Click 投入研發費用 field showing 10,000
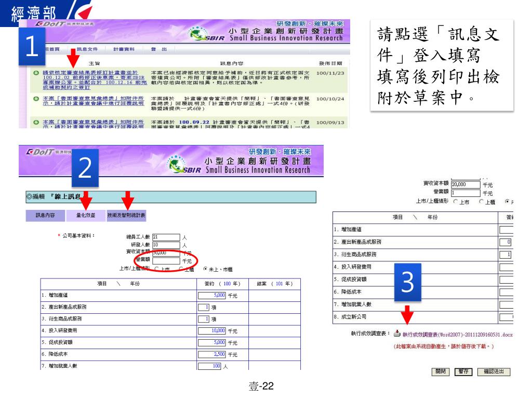Viewport: 532px width, 399px height. coord(212,331)
